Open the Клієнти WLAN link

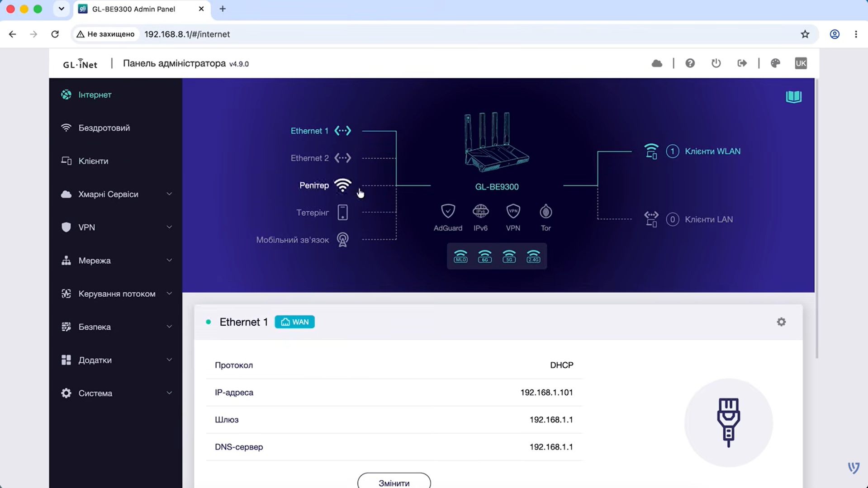click(712, 151)
